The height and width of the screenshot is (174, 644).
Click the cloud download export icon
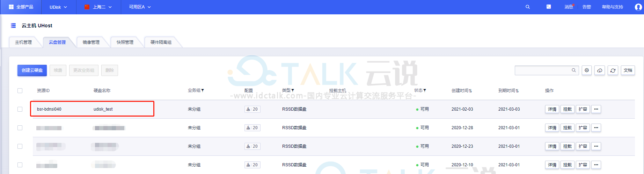coord(600,70)
